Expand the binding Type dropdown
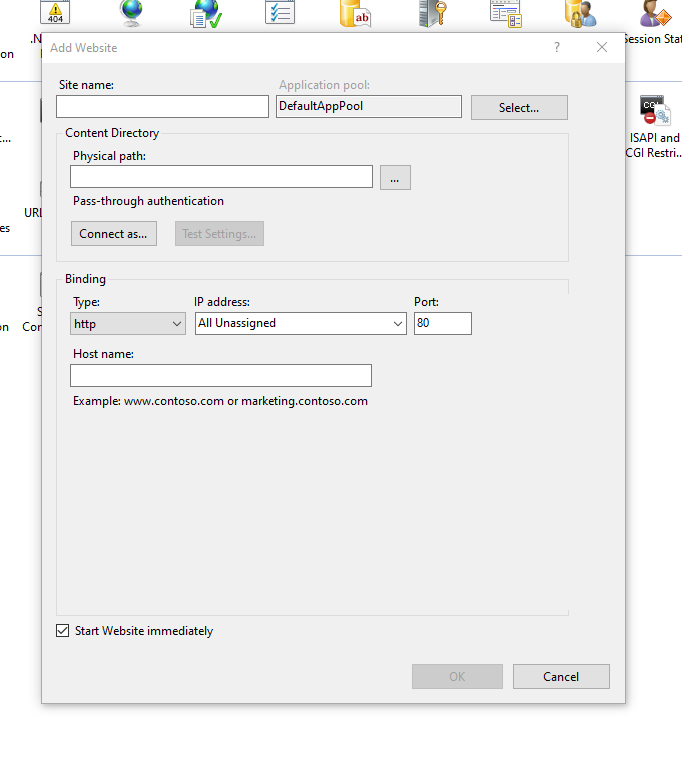682x759 pixels. 129,324
